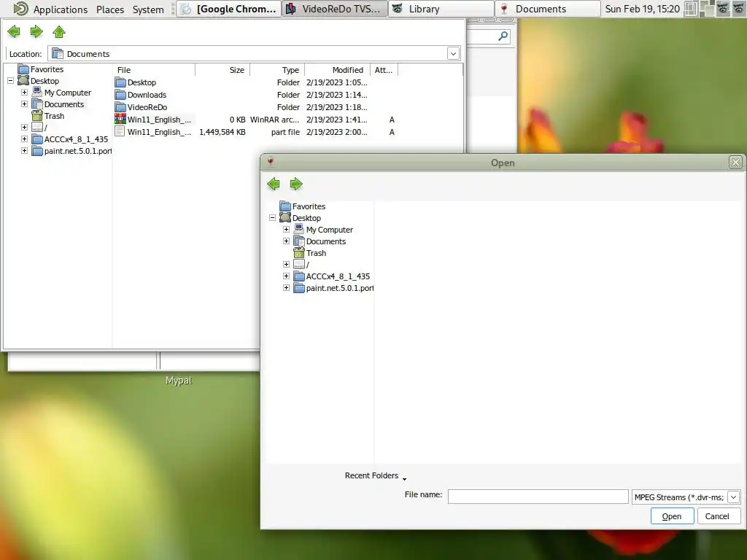
Task: Click Cancel in the Open dialog
Action: (717, 516)
